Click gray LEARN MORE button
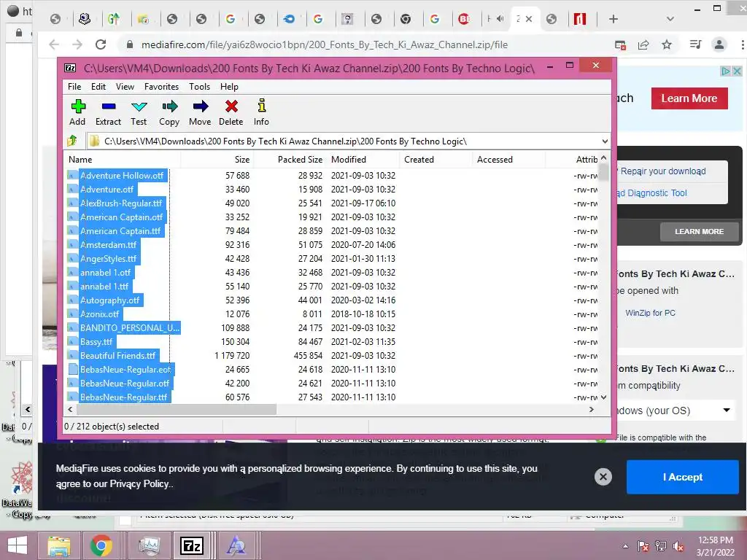The width and height of the screenshot is (747, 560). pos(699,231)
